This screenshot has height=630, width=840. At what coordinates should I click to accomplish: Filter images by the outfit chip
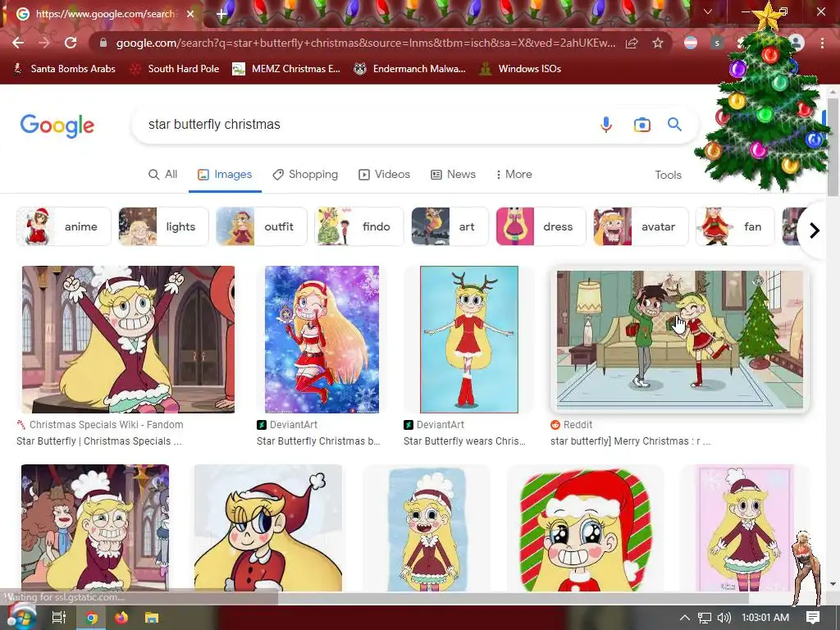click(x=262, y=226)
